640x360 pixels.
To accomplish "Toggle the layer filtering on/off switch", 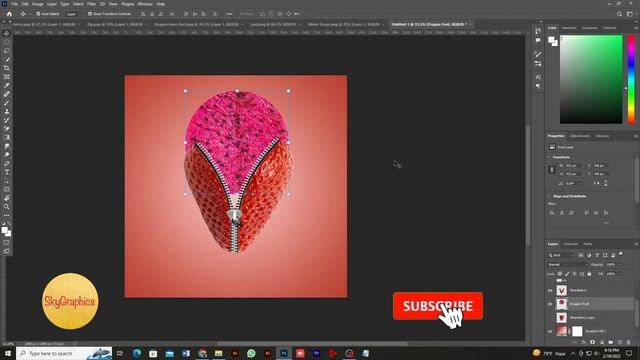I will pyautogui.click(x=621, y=254).
